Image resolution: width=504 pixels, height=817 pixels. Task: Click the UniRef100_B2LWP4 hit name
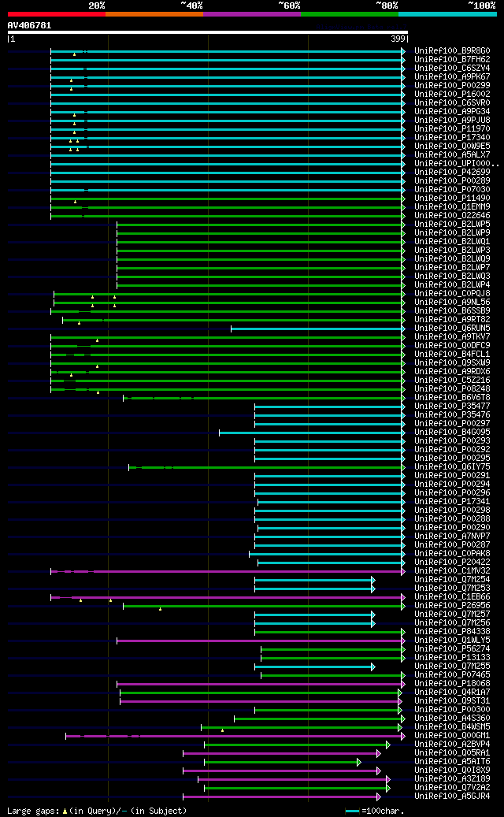[x=452, y=284]
